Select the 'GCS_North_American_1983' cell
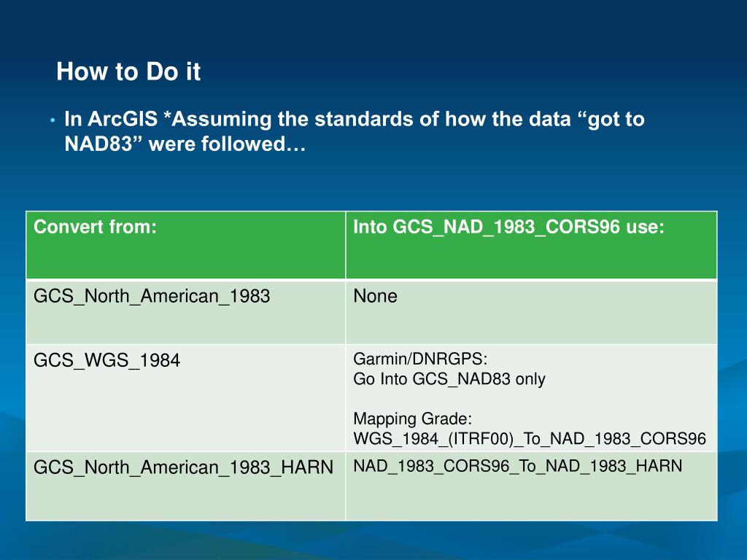This screenshot has height=560, width=747. 186,312
